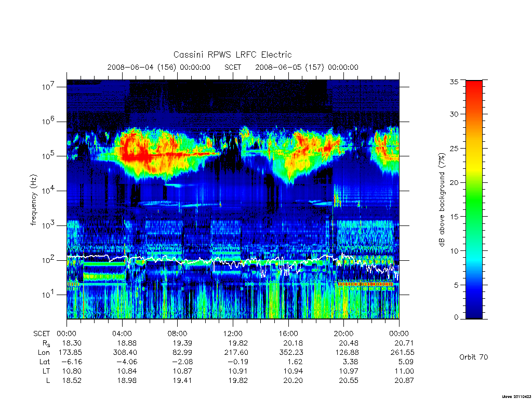Screen dimensions: 532x399
Task: Select end date "2008-06-05 (157) 00:00:00"
Action: (307, 67)
